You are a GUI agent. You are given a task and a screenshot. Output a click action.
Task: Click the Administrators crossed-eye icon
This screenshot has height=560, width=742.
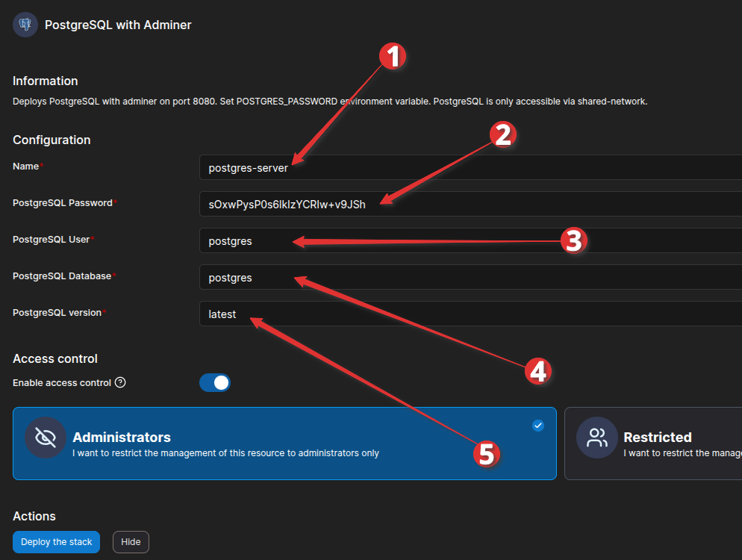click(x=46, y=438)
